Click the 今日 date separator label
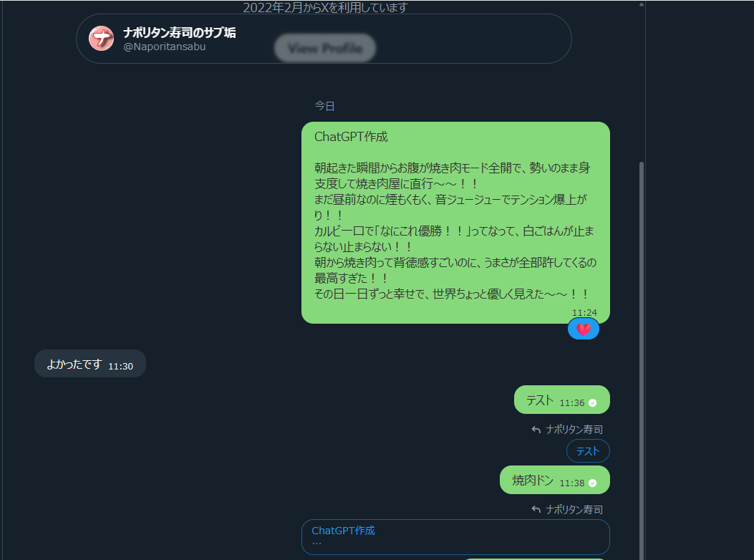754x560 pixels. pyautogui.click(x=324, y=106)
